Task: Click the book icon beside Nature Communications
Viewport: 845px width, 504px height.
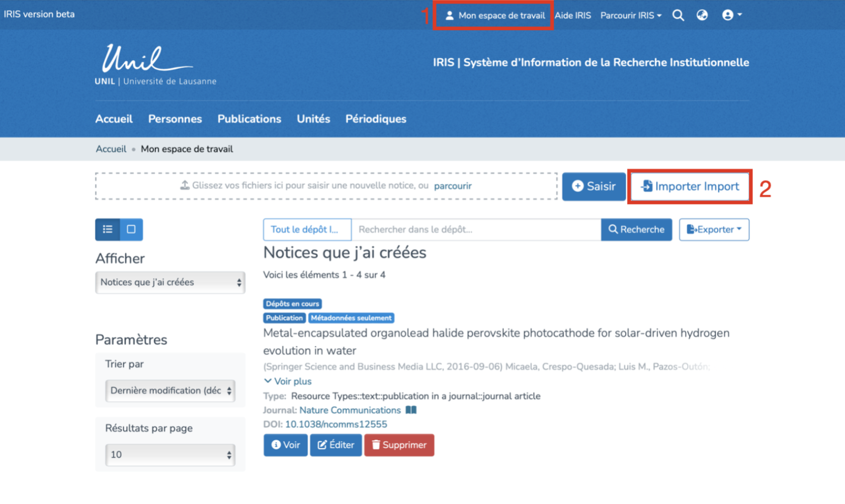Action: 411,410
